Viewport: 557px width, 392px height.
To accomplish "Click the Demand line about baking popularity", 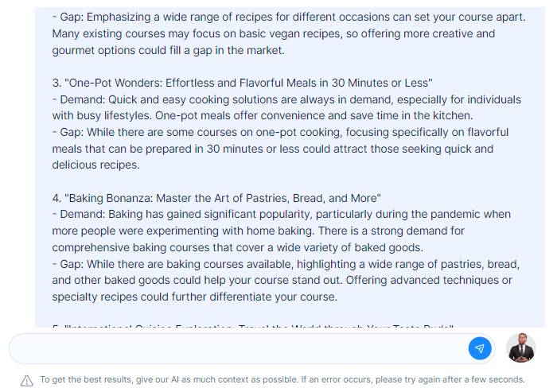I will coord(282,214).
